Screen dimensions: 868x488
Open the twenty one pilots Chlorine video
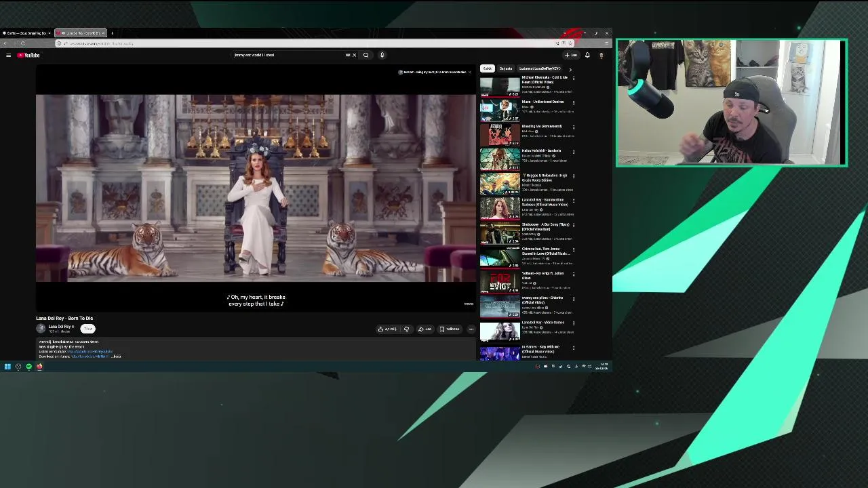click(x=500, y=306)
